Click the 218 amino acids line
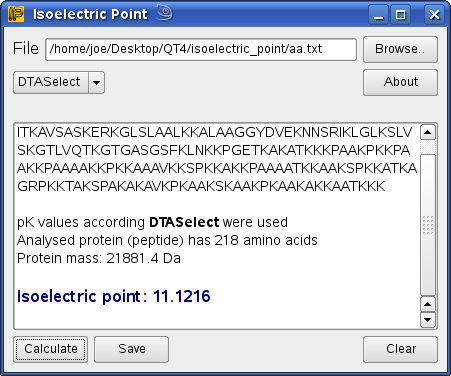 167,241
